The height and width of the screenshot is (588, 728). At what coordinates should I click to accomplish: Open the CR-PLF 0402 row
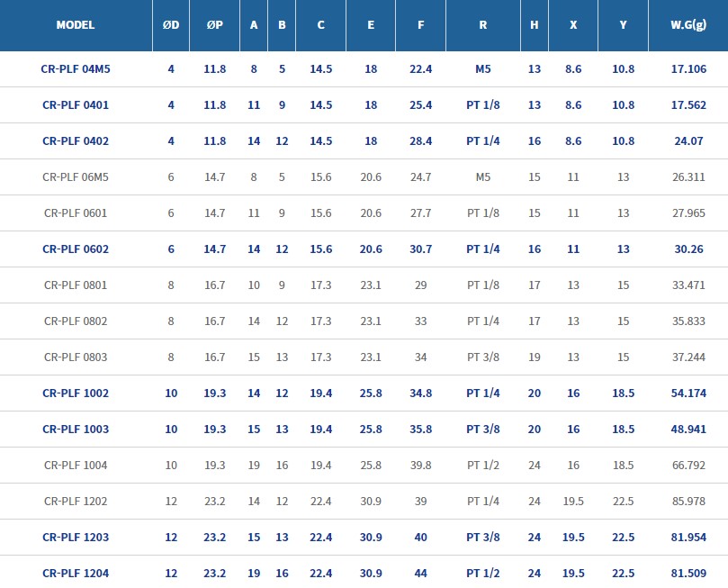(76, 140)
